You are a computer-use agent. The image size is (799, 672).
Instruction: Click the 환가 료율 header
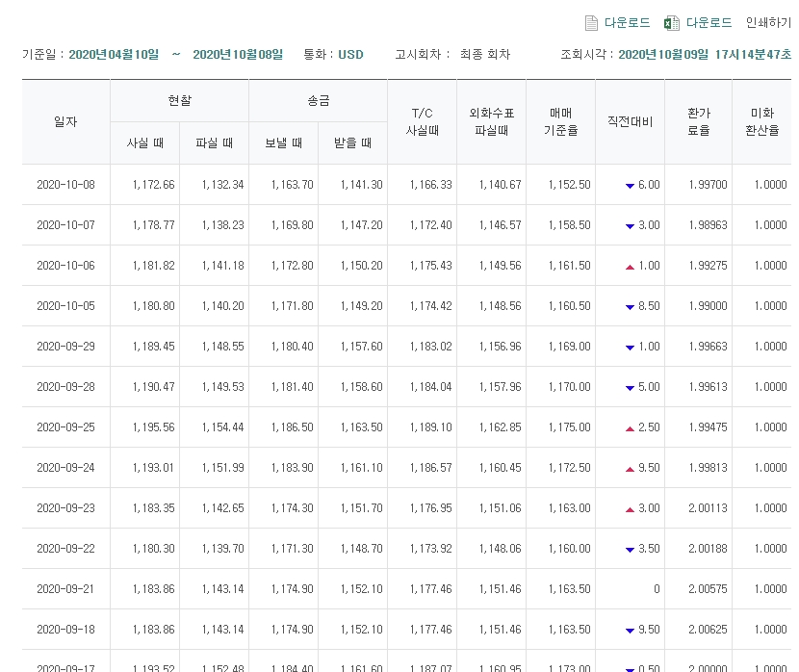(x=698, y=121)
